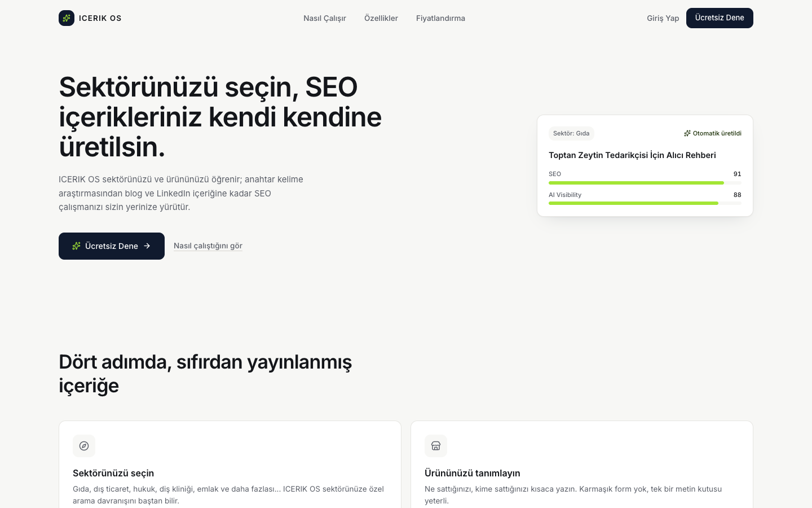This screenshot has height=508, width=812.
Task: Click the ICERIK OS logo icon
Action: (67, 18)
